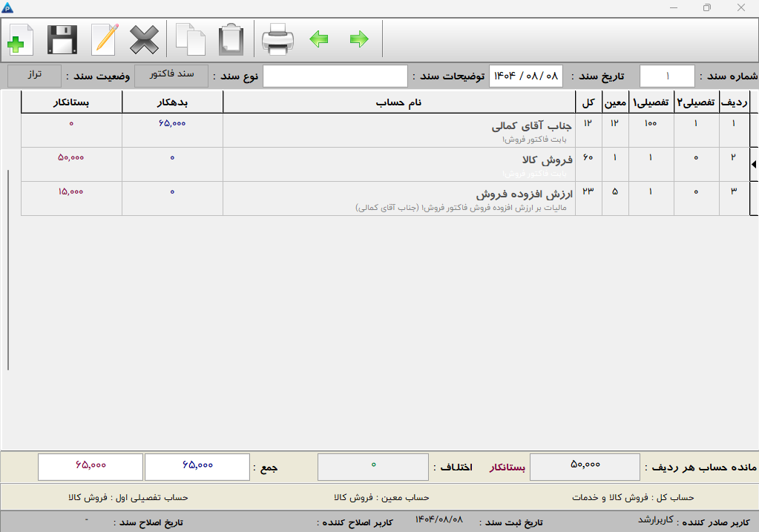Click inside the توضیحات سند text field
The image size is (759, 532).
tap(335, 75)
